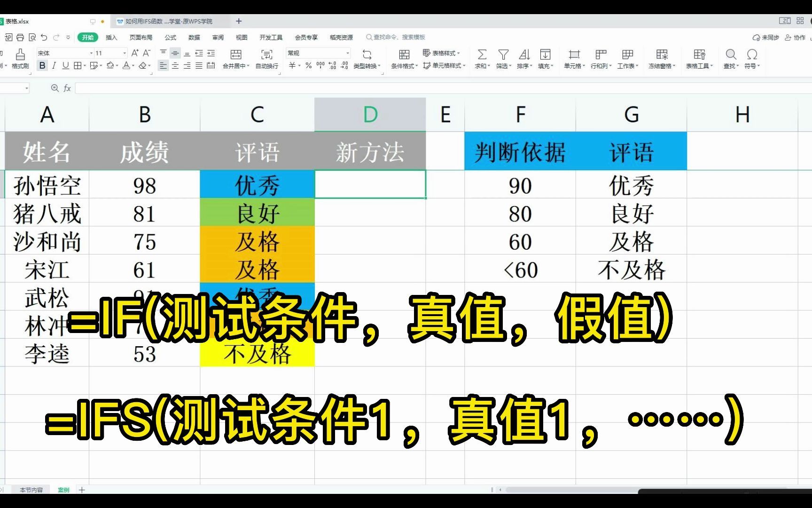Image resolution: width=812 pixels, height=508 pixels.
Task: Click Increase font size (A+) icon
Action: [x=135, y=53]
